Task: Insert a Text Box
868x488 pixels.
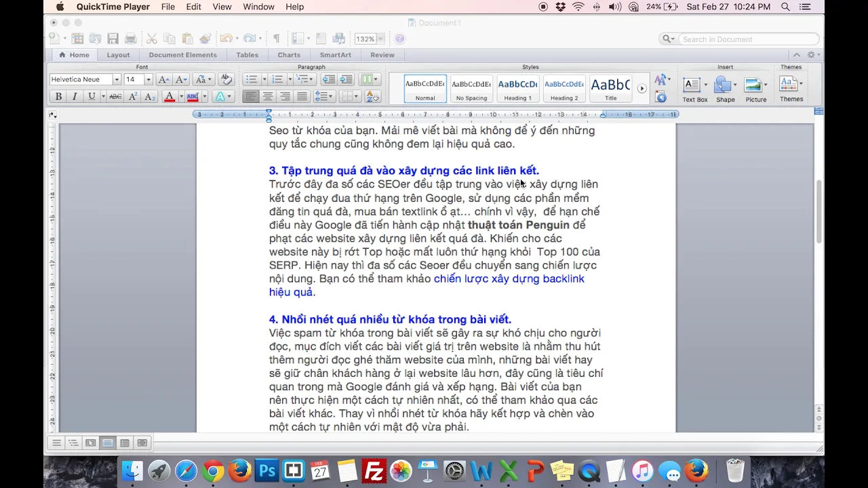Action: 694,89
